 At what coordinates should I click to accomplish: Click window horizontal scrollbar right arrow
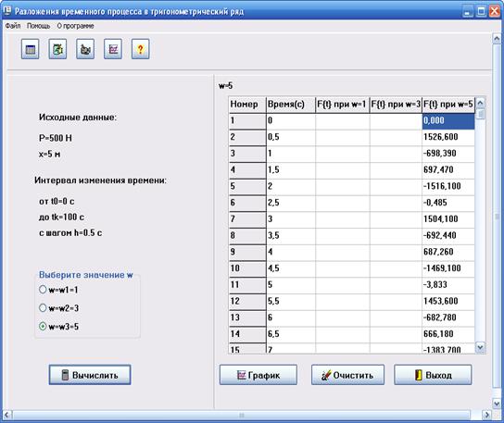(487, 415)
